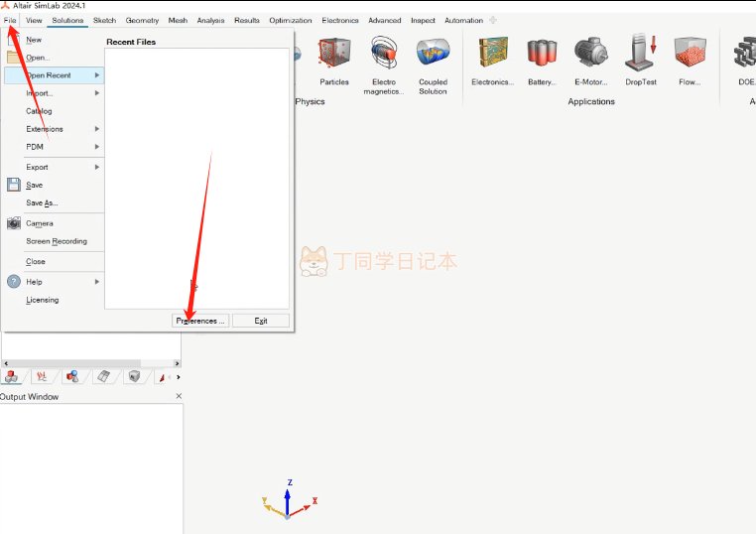Click the Save floppy disk icon
This screenshot has width=756, height=534.
(x=14, y=185)
